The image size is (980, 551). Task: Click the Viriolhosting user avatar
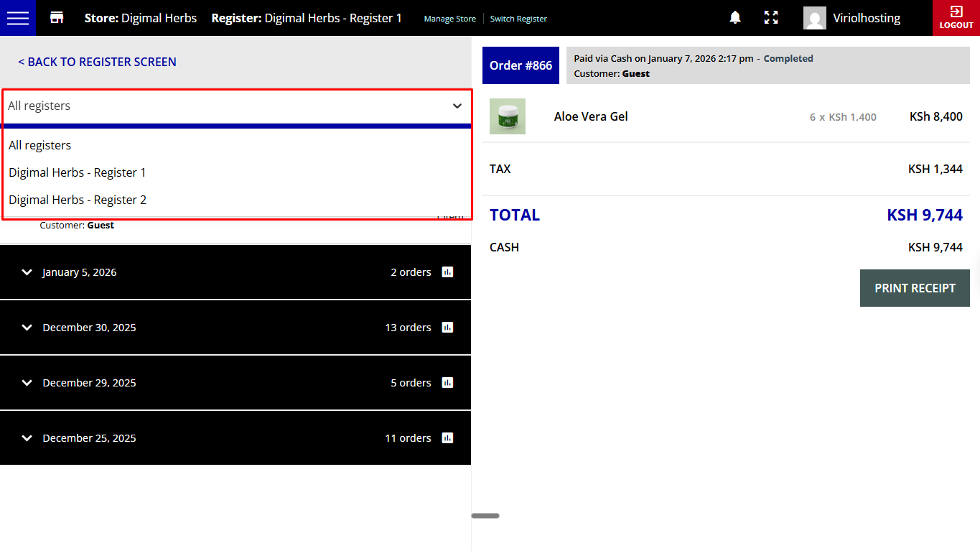(x=815, y=18)
